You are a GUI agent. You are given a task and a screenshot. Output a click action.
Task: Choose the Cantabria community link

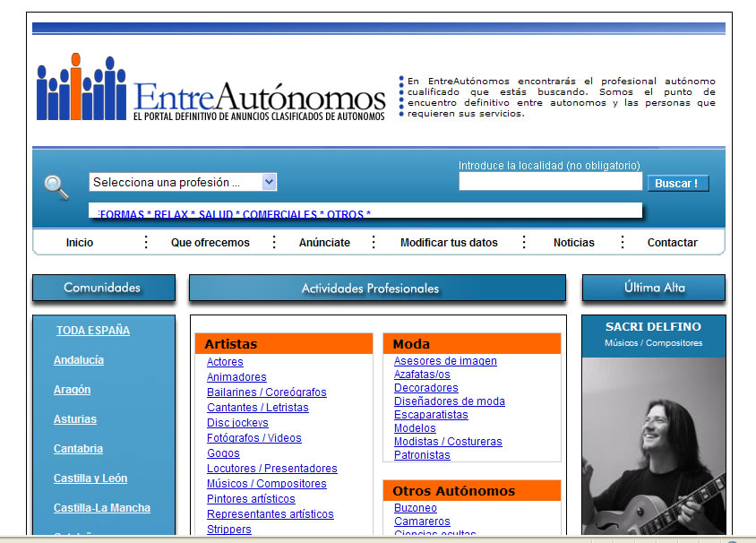[x=78, y=449]
